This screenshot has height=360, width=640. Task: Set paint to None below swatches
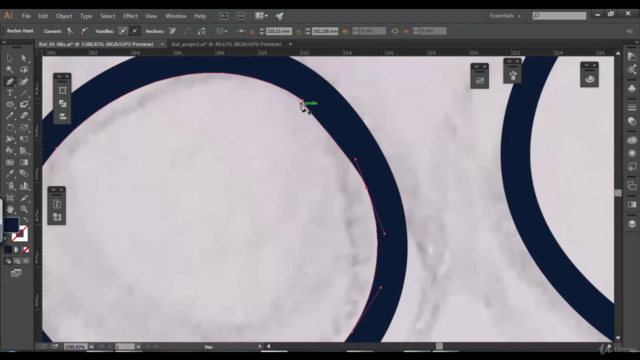(x=26, y=249)
